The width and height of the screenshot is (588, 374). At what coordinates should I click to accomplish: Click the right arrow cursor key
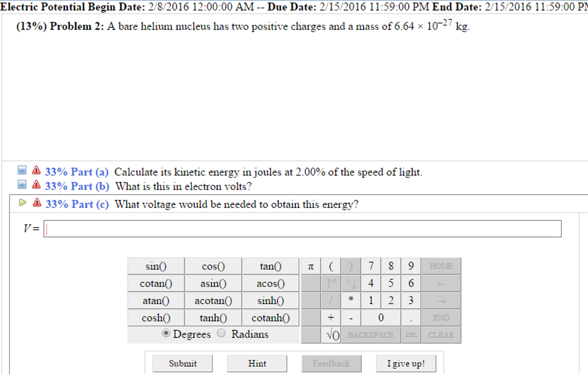pyautogui.click(x=441, y=300)
